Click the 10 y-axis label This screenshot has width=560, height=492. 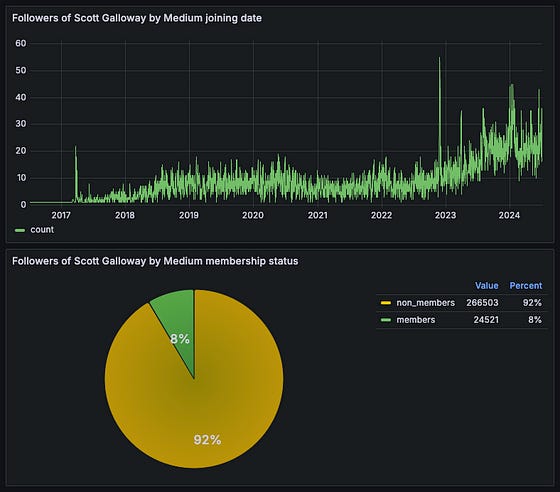(21, 177)
